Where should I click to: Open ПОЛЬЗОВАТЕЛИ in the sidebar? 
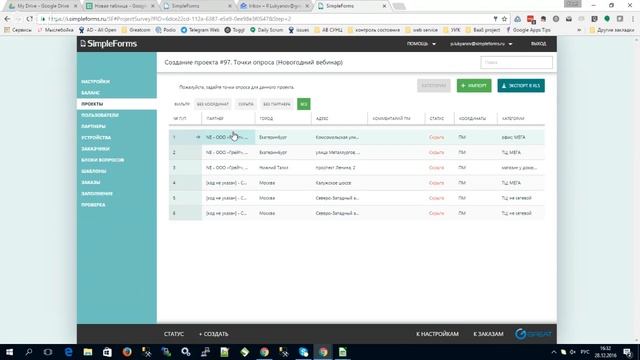click(x=100, y=115)
